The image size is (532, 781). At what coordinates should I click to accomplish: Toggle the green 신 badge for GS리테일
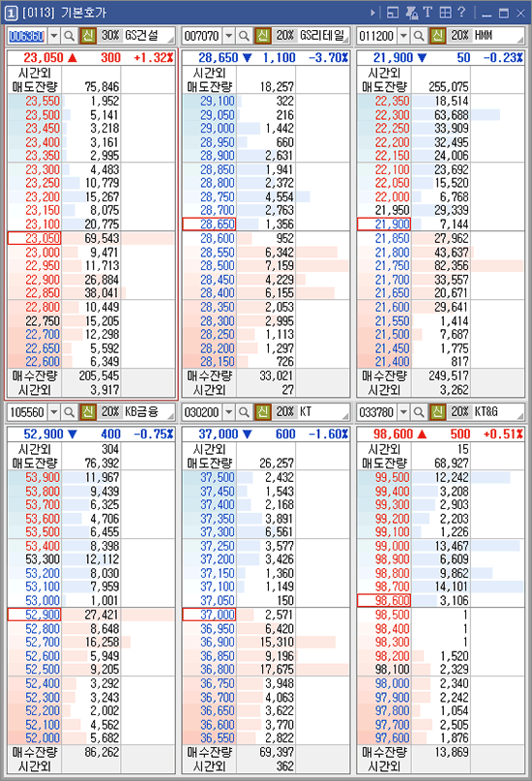click(x=263, y=36)
